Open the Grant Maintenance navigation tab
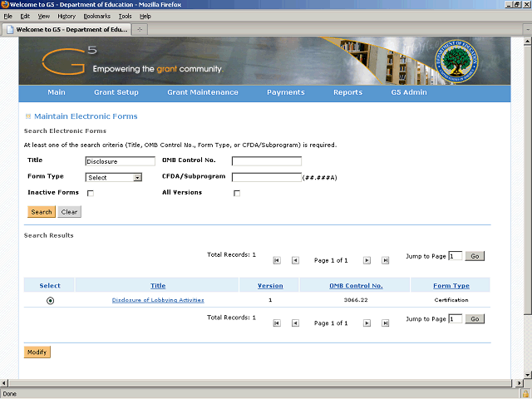 pyautogui.click(x=203, y=92)
